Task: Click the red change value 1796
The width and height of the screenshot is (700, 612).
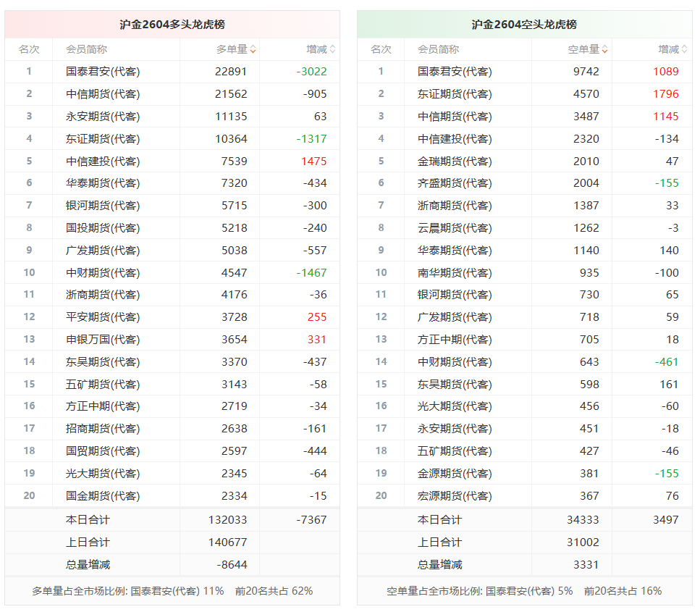Action: 666,94
